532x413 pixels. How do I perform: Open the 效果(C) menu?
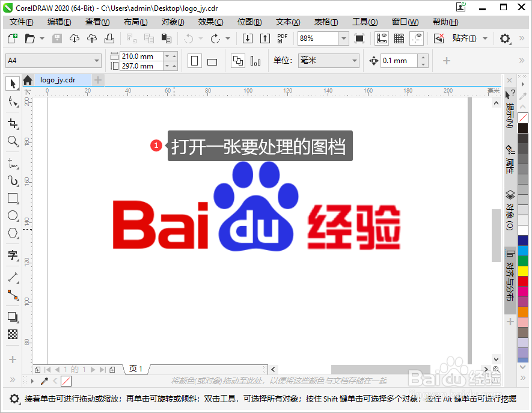coord(211,22)
